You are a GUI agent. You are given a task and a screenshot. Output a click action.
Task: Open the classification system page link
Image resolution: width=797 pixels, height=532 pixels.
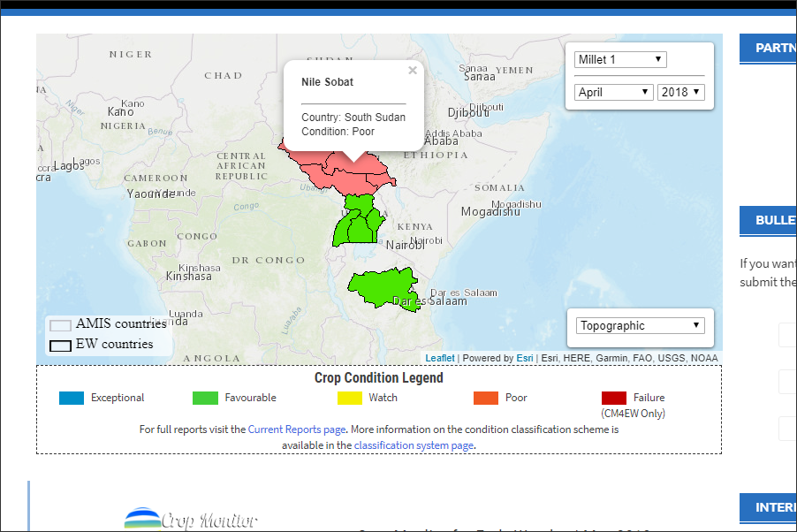point(414,445)
